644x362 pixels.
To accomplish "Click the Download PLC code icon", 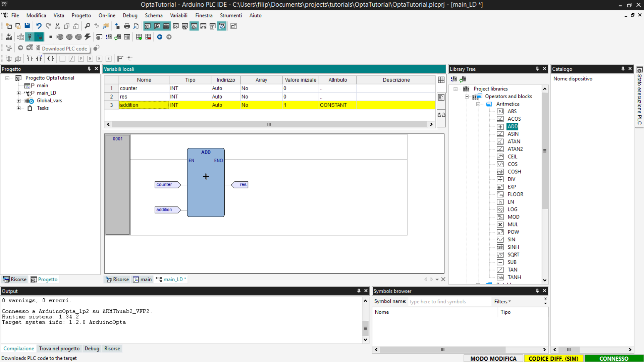I will [x=39, y=37].
